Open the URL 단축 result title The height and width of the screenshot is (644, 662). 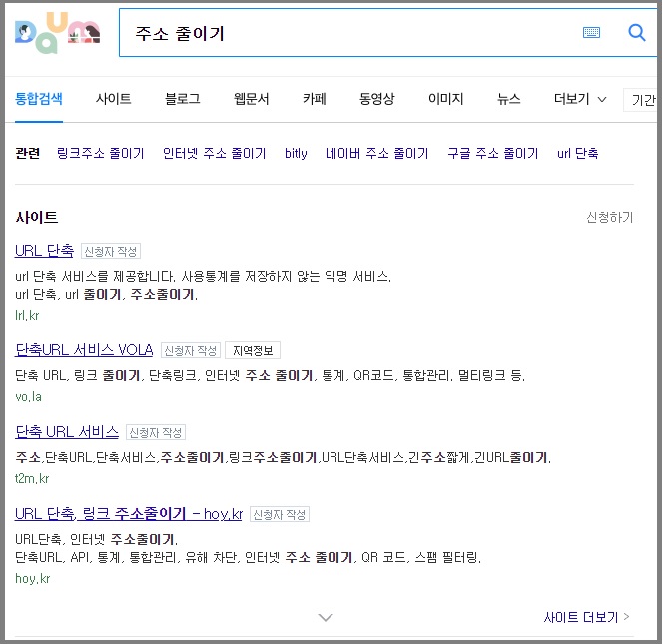point(44,251)
